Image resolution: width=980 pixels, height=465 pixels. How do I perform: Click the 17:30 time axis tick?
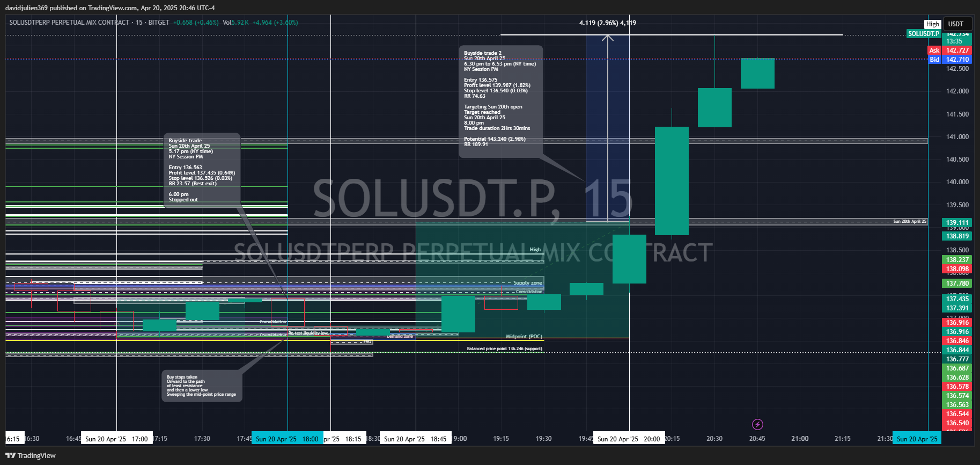click(x=202, y=439)
